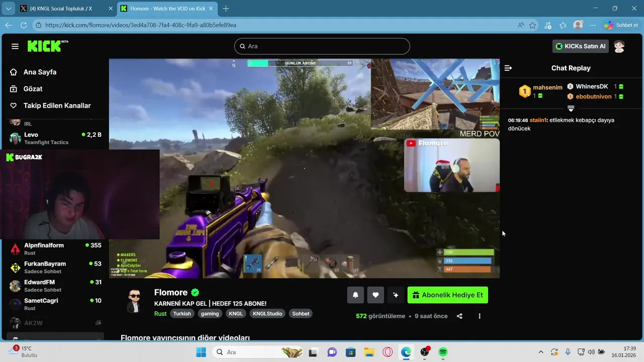Open EdwardFM channel in sidebar

click(x=55, y=286)
